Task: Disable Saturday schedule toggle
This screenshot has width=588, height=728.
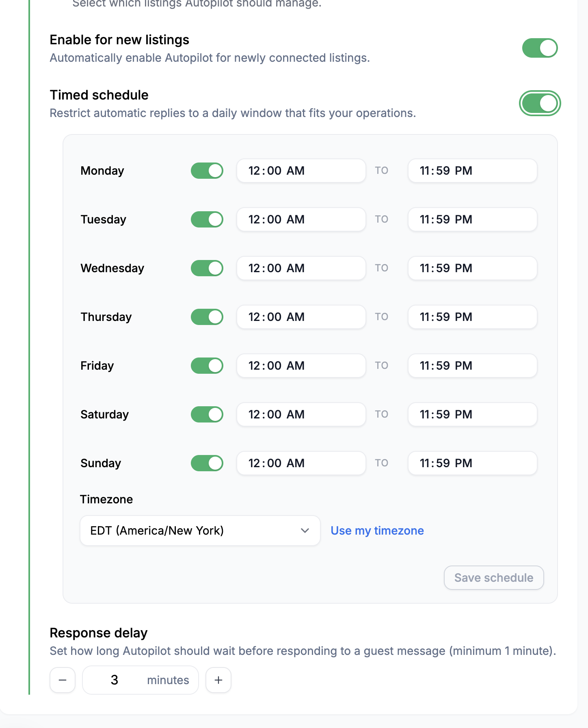Action: 207,414
